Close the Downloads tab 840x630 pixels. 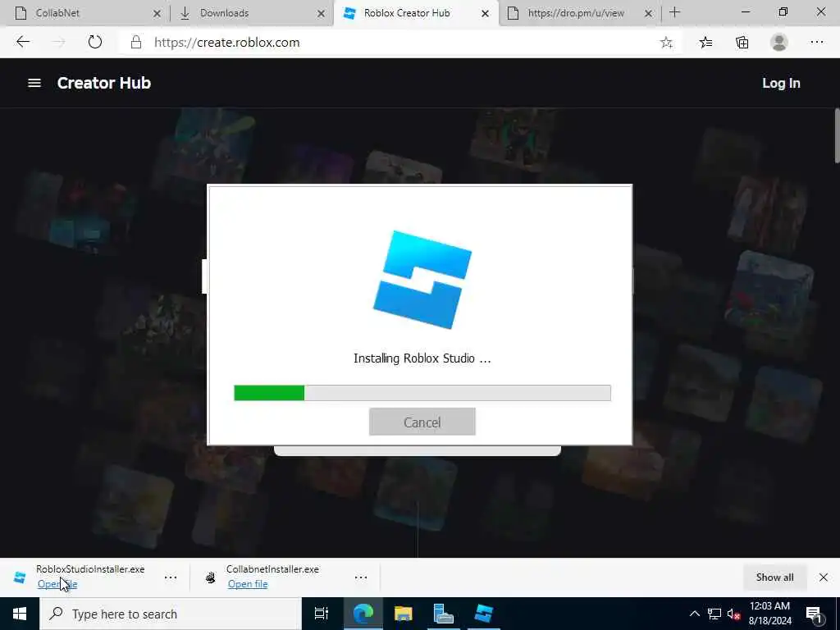[321, 13]
